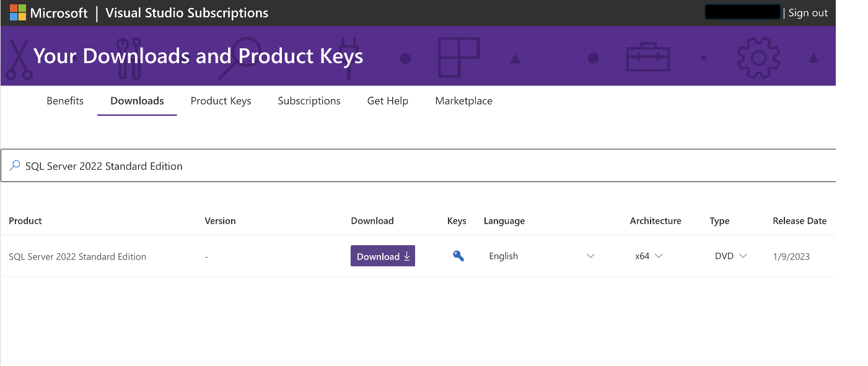Open product keys via key icon

click(458, 256)
